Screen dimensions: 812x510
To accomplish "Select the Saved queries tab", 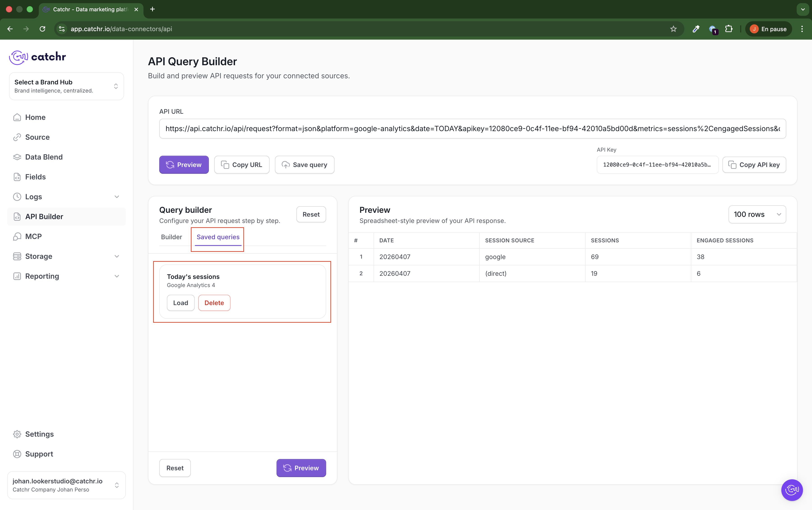I will (218, 237).
